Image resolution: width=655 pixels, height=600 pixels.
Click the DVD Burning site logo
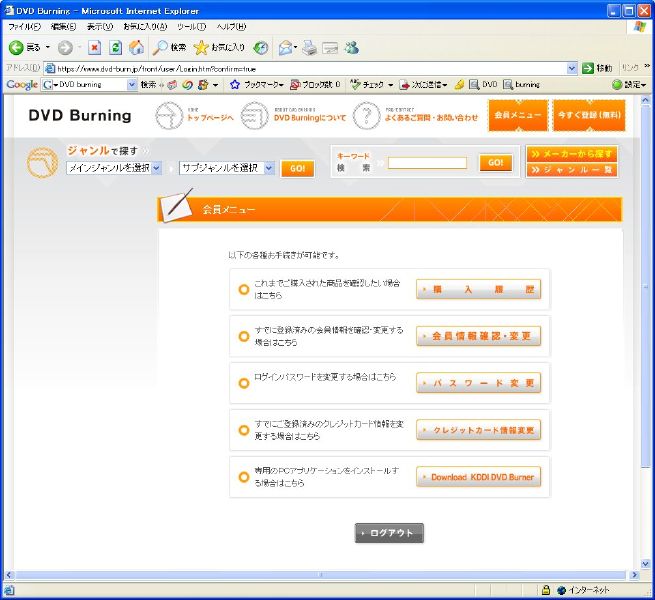79,115
